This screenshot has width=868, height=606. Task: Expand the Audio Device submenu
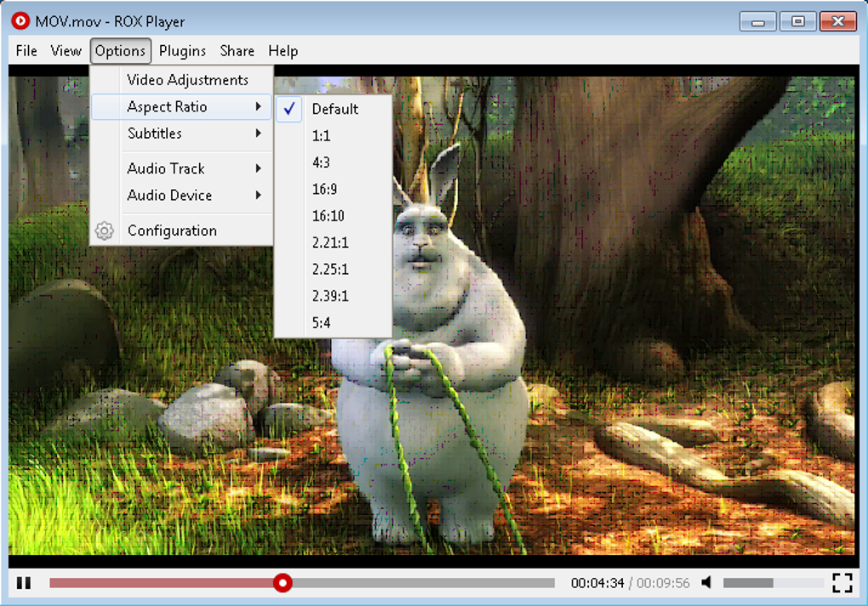[x=181, y=196]
